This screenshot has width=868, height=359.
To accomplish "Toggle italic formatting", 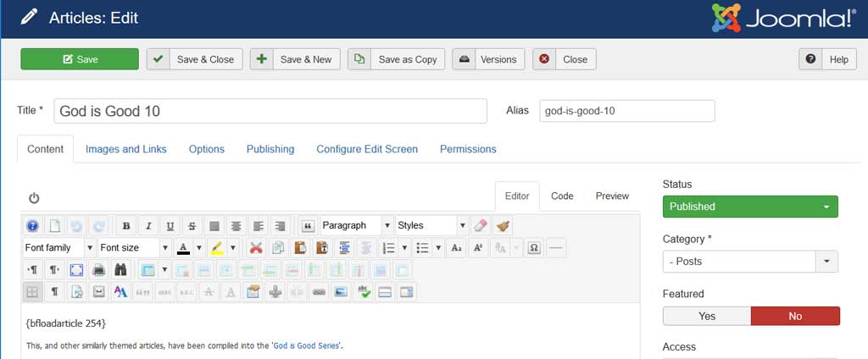I will [148, 226].
